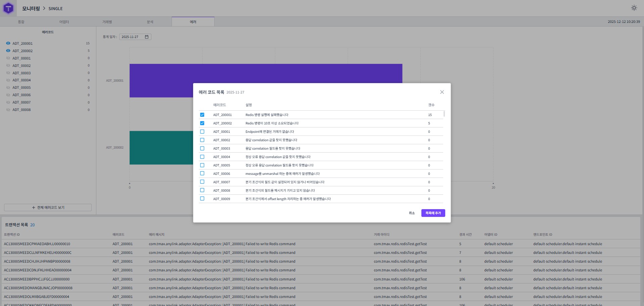Viewport: 644px width, 306px height.
Task: Toggle visibility of ADT_00005 in the sidebar
Action: 8,87
